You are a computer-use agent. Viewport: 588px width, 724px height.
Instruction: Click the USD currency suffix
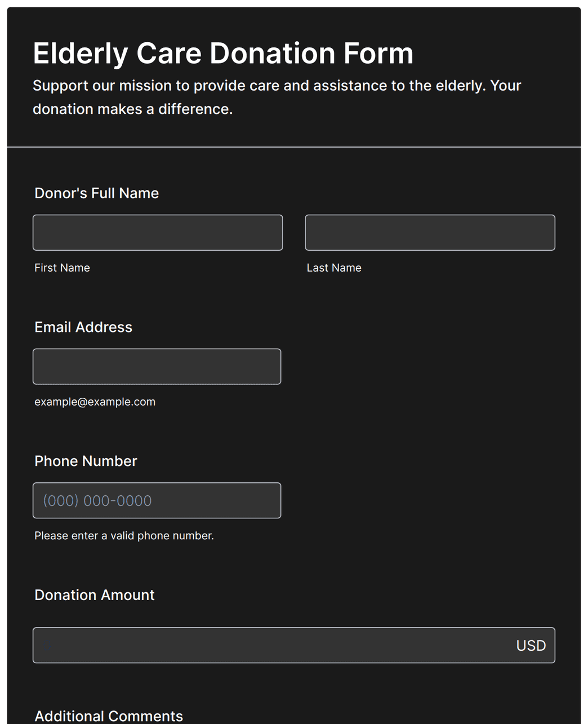point(531,646)
